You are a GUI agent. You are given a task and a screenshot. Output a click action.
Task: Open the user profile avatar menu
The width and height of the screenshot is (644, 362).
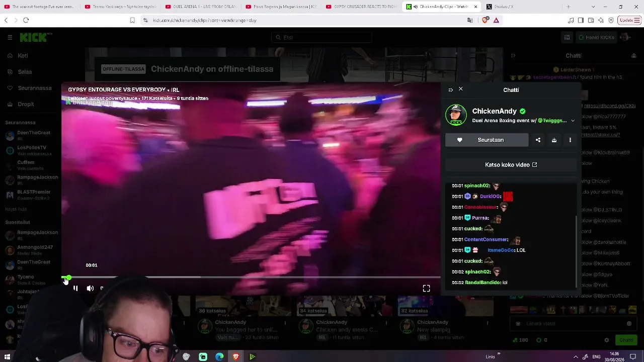coord(625,37)
